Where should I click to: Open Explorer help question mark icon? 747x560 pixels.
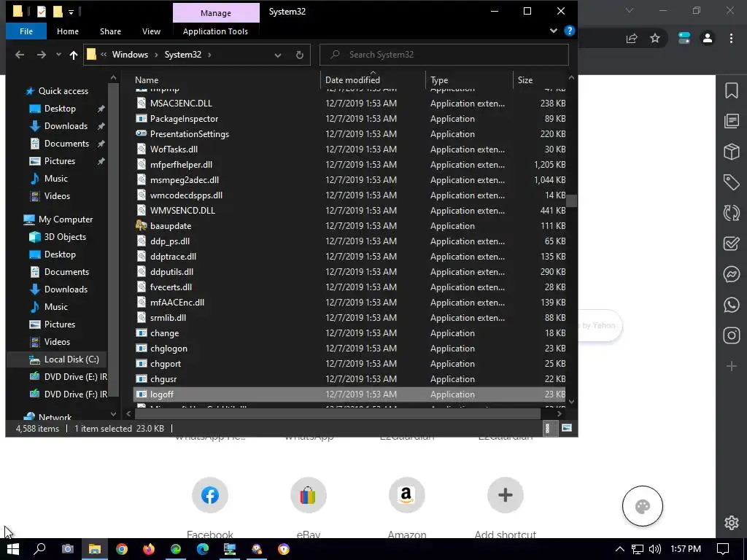tap(569, 31)
